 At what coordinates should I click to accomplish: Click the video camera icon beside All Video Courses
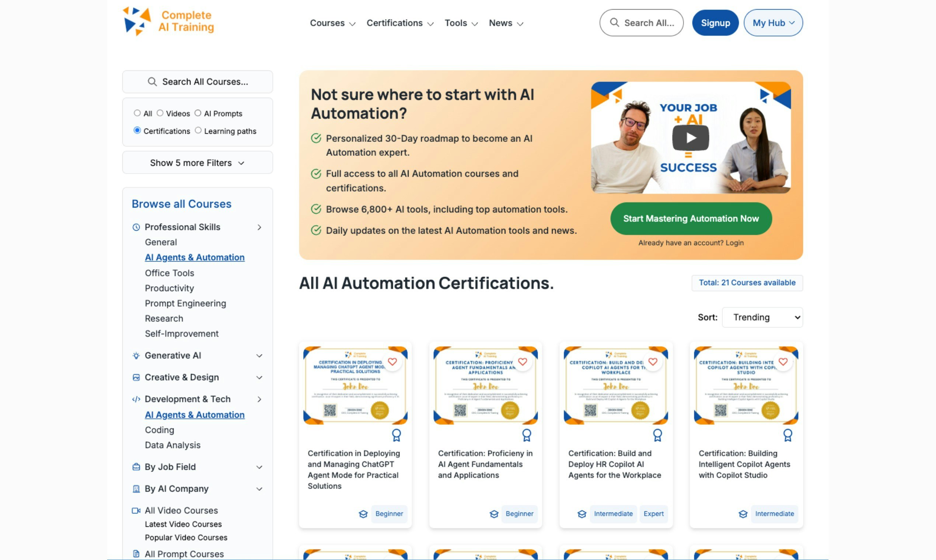click(x=136, y=510)
